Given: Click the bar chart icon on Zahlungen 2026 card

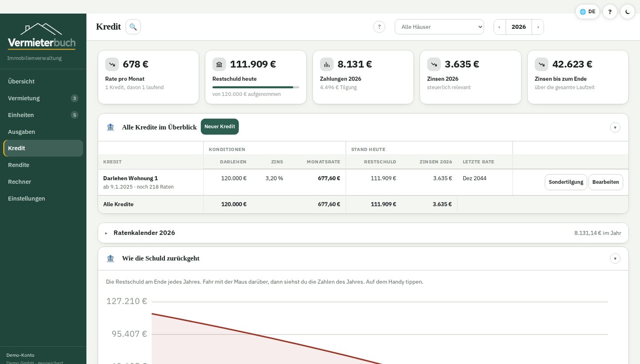Looking at the screenshot, I should [x=327, y=64].
